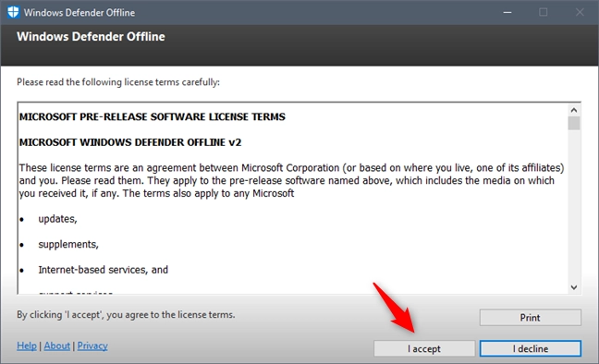Click the license scrollbar up arrow
Screen dimensions: 599x364
point(574,110)
